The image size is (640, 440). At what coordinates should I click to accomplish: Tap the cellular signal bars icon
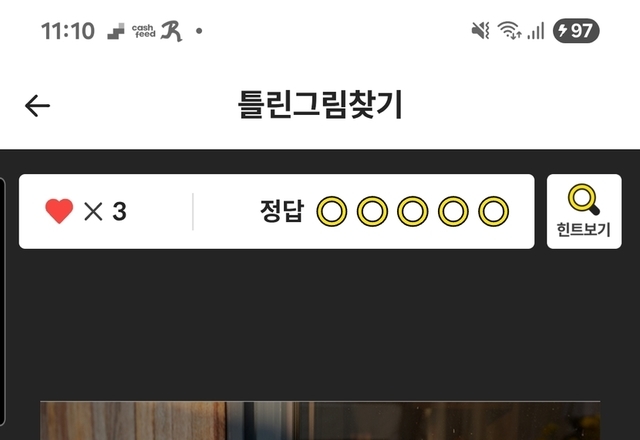click(536, 31)
